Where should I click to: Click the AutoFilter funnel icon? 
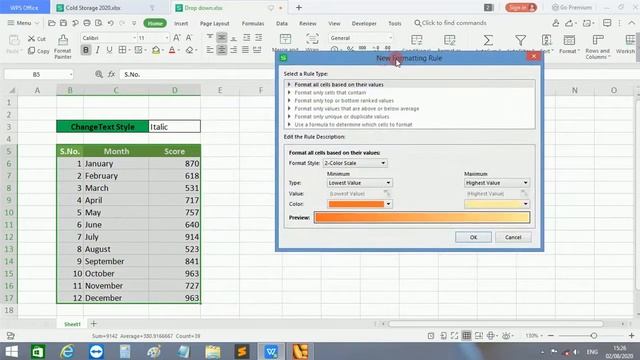pyautogui.click(x=520, y=40)
